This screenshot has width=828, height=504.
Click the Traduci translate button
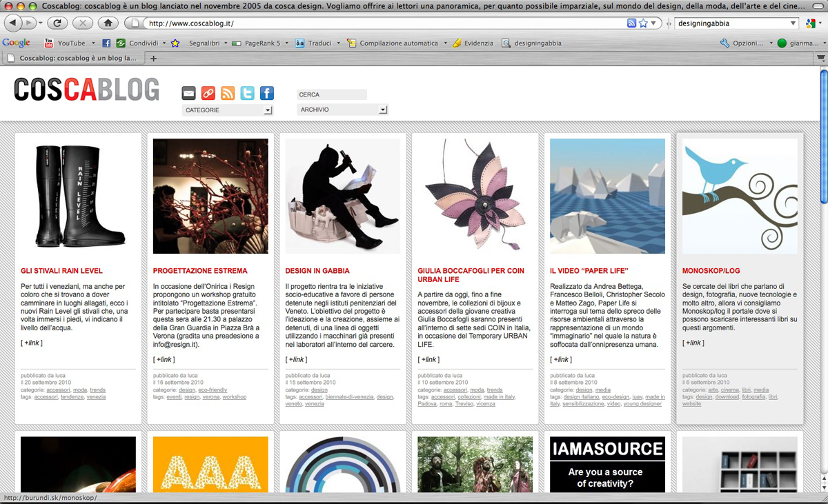(314, 43)
